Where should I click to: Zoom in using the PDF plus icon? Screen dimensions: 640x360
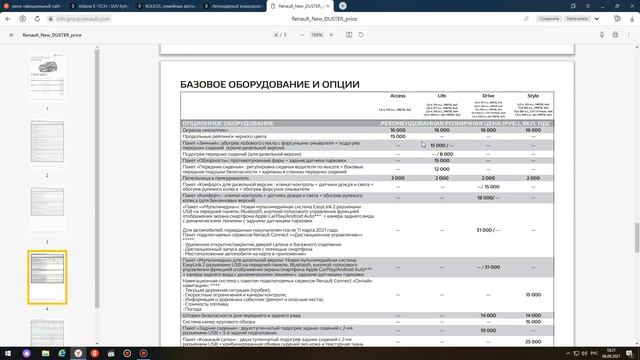[331, 35]
